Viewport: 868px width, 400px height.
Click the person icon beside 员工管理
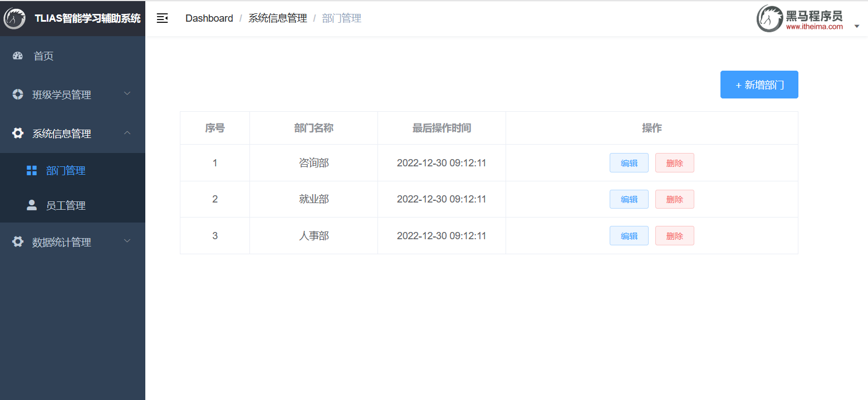32,205
